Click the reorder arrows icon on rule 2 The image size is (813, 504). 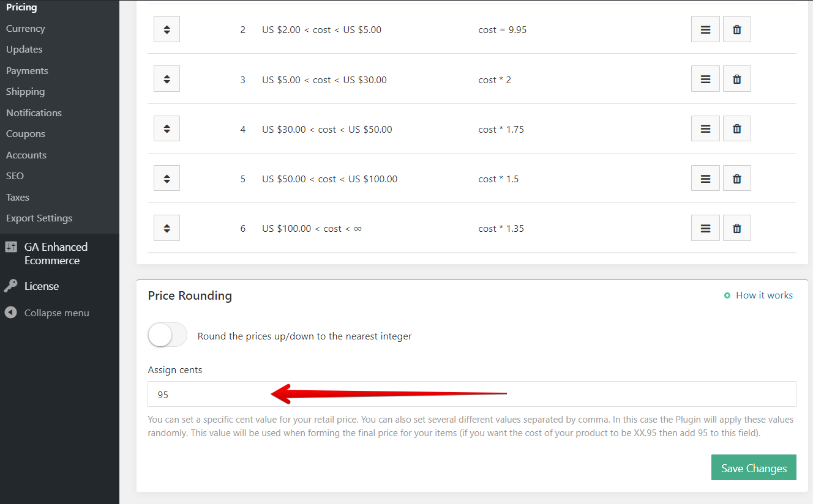(x=167, y=29)
